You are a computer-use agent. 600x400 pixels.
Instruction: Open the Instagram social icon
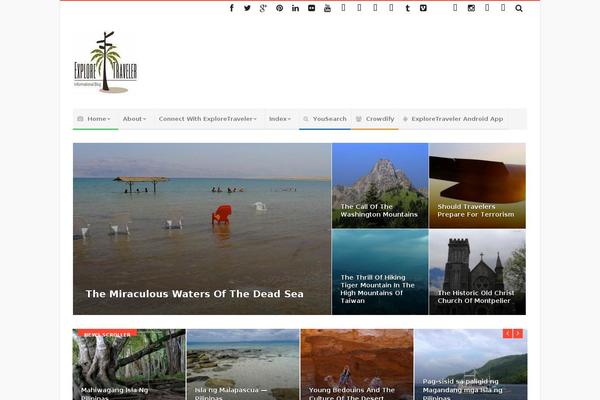point(471,8)
